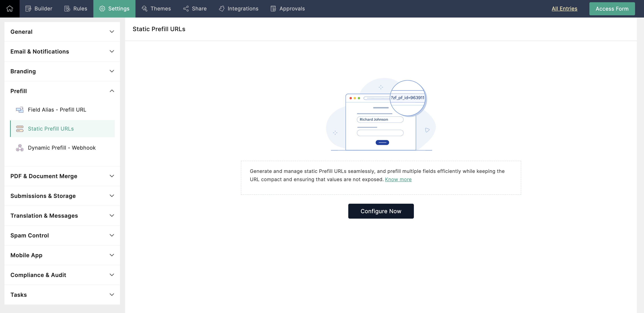
Task: Switch to the Approvals tab
Action: [x=288, y=9]
